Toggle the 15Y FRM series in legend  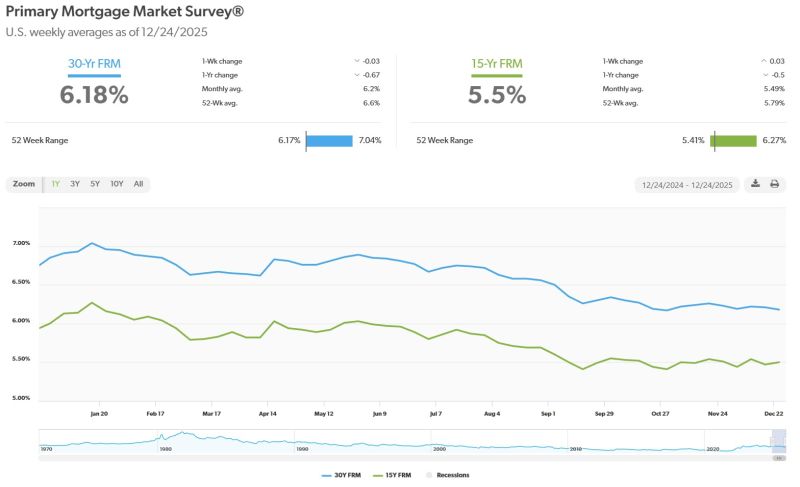point(395,475)
